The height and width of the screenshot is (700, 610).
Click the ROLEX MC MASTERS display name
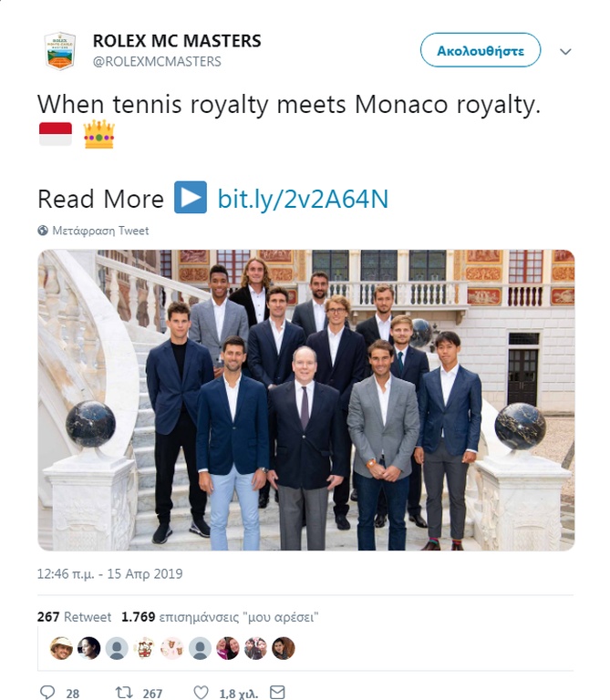(x=177, y=41)
